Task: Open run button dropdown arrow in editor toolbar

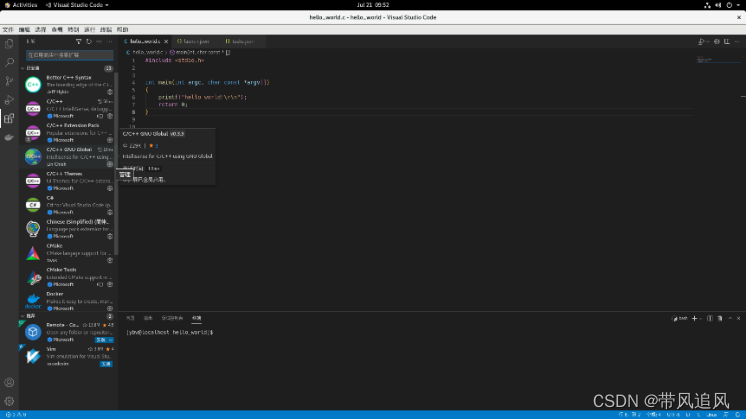Action: coord(708,42)
